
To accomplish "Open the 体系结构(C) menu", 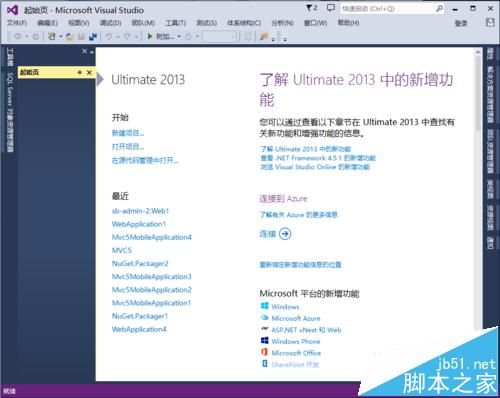I will 244,23.
